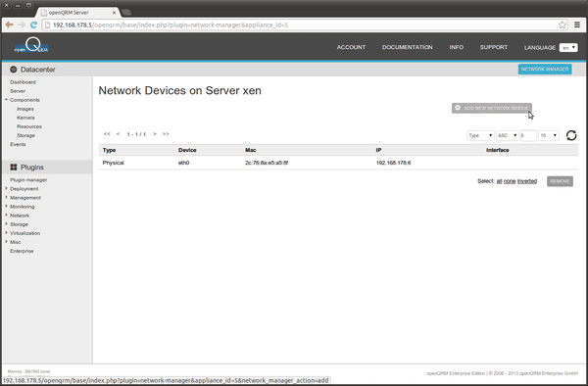This screenshot has height=386, width=588.
Task: Open Enterprise in sidebar
Action: (x=22, y=251)
